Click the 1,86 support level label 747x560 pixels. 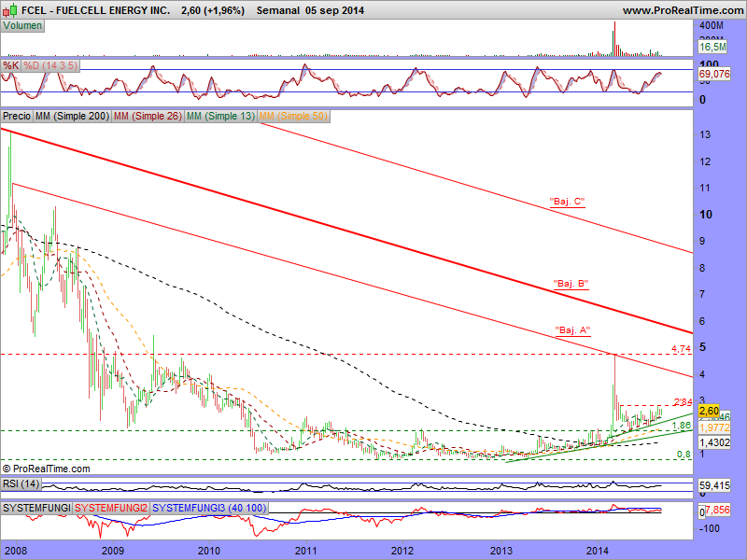coord(681,426)
